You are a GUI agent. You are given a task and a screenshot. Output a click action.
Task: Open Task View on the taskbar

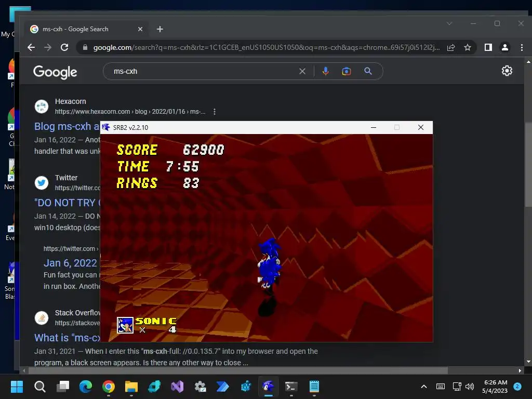(63, 387)
